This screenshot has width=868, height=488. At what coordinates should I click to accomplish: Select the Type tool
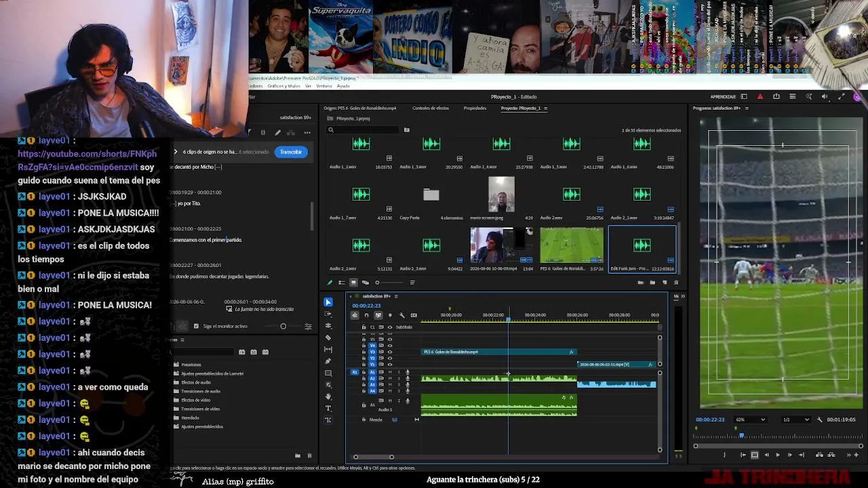coord(328,408)
